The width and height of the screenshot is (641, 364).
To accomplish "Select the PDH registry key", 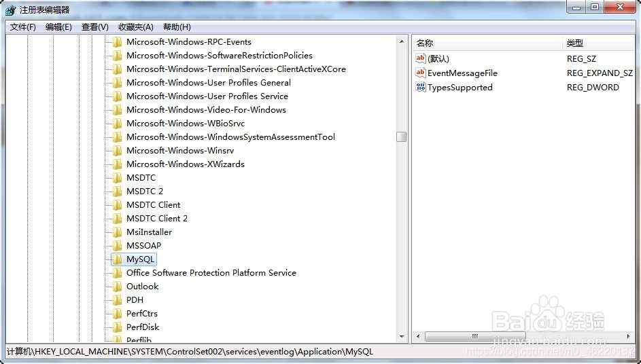I will click(x=135, y=300).
